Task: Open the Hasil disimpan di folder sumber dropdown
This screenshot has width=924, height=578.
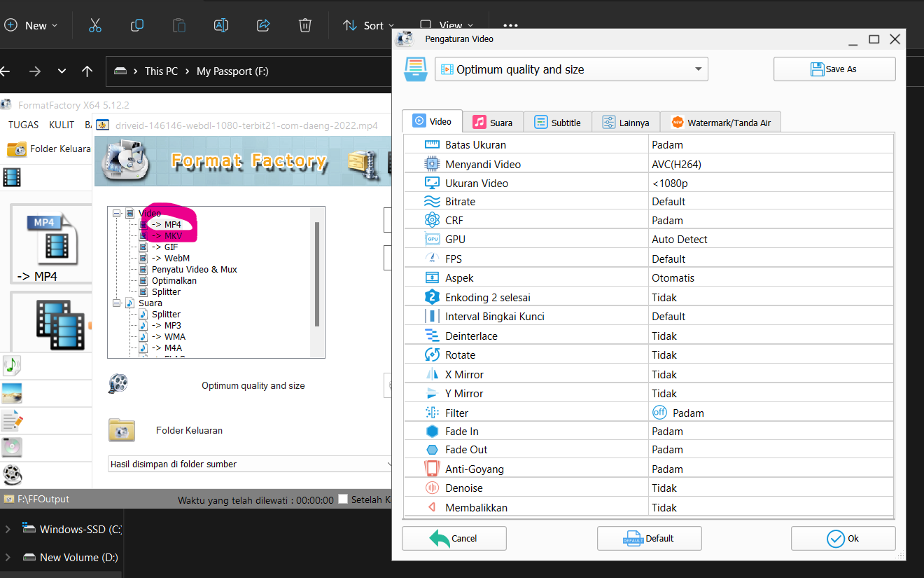Action: 250,464
